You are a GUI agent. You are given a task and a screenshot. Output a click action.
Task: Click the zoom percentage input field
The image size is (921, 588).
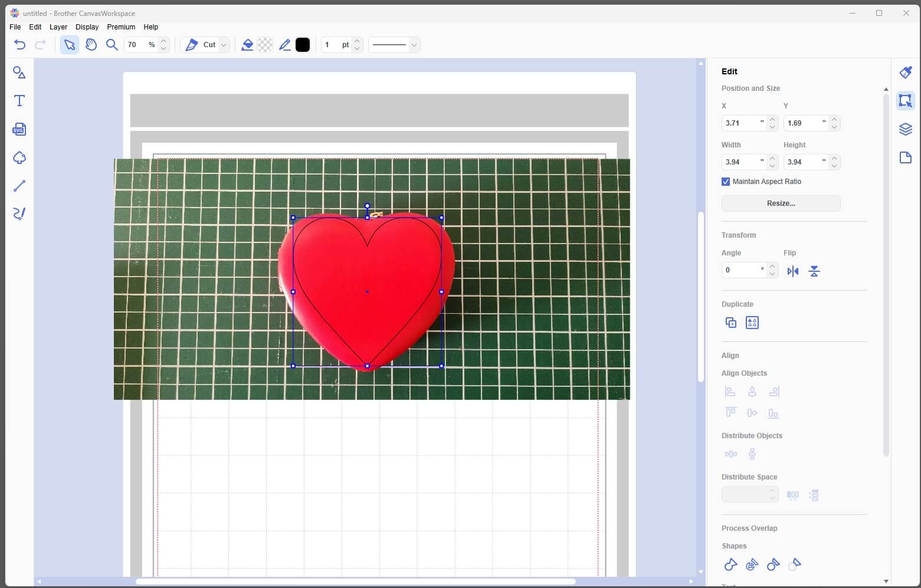[140, 45]
